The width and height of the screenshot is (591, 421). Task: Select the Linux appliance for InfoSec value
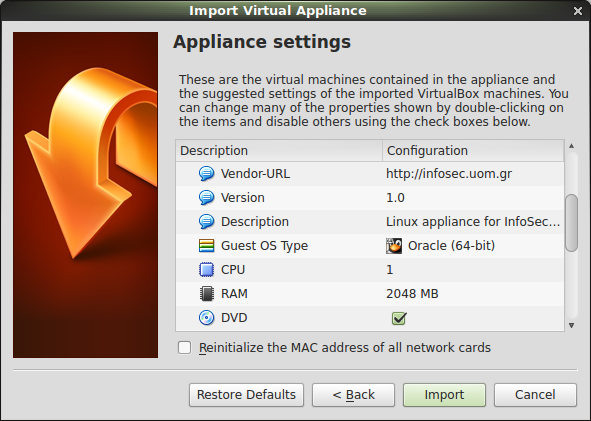pyautogui.click(x=473, y=222)
